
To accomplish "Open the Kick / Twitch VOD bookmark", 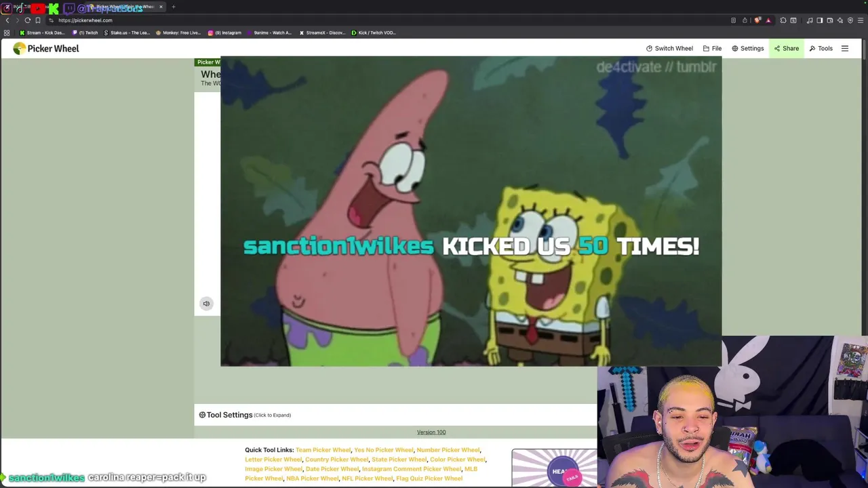I will click(374, 33).
